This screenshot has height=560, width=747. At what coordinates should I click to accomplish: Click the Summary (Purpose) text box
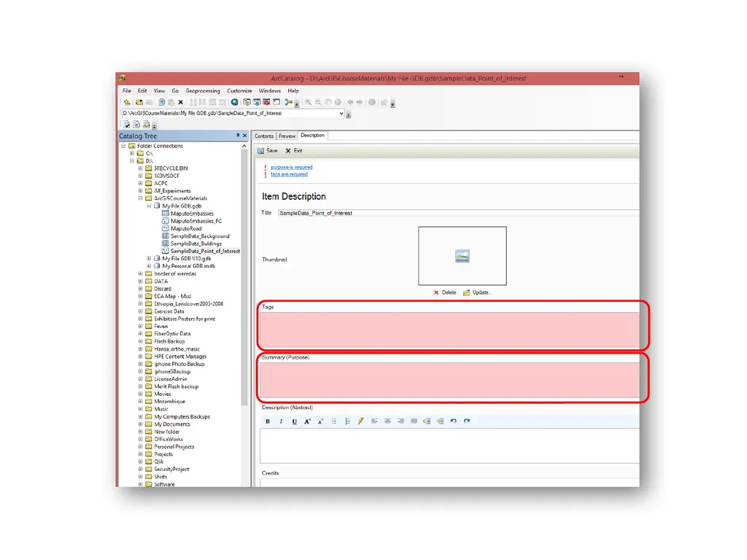(449, 380)
